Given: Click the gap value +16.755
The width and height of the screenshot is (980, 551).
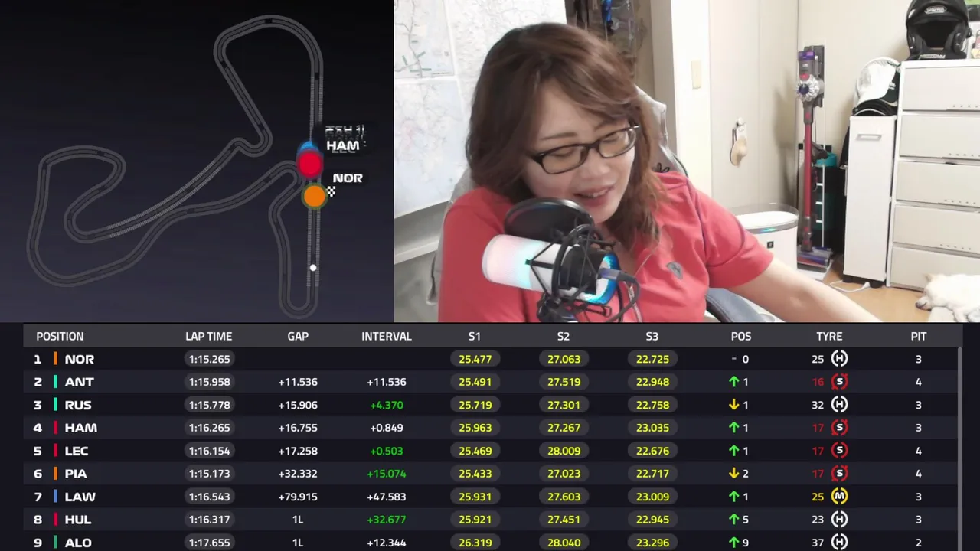Looking at the screenshot, I should point(298,428).
